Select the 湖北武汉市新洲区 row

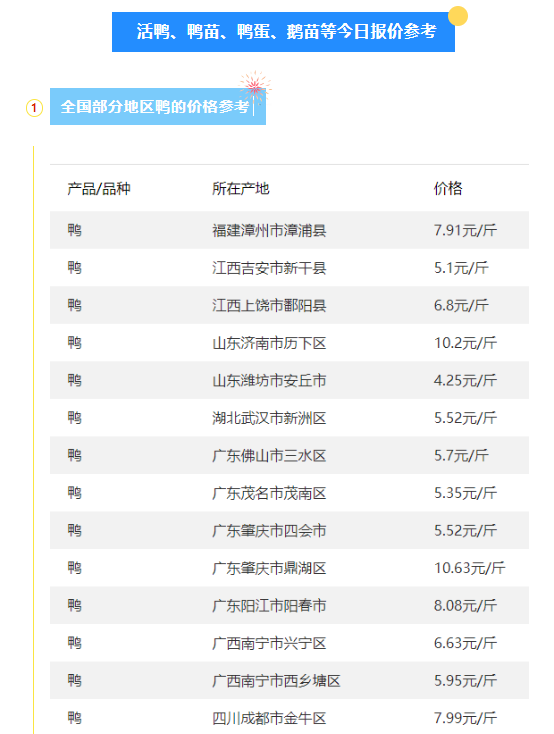289,418
